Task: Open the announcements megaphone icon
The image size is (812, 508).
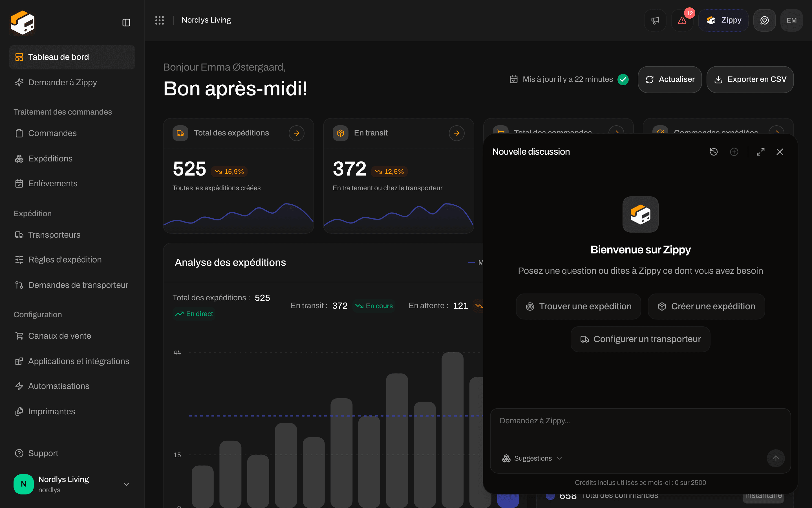Action: [x=655, y=20]
